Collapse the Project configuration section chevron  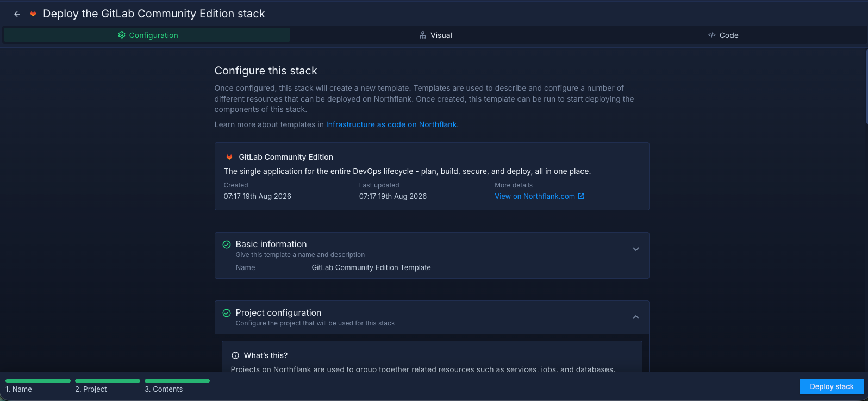coord(636,317)
